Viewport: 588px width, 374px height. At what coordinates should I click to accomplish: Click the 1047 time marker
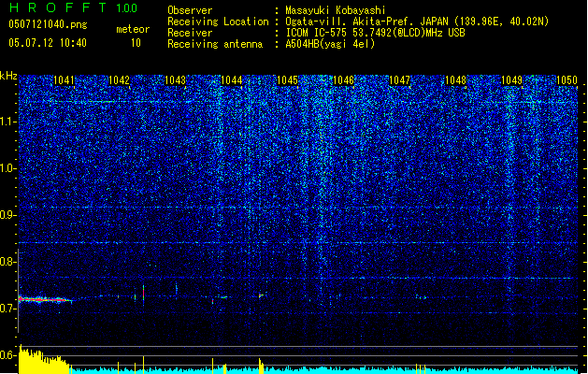[x=400, y=80]
